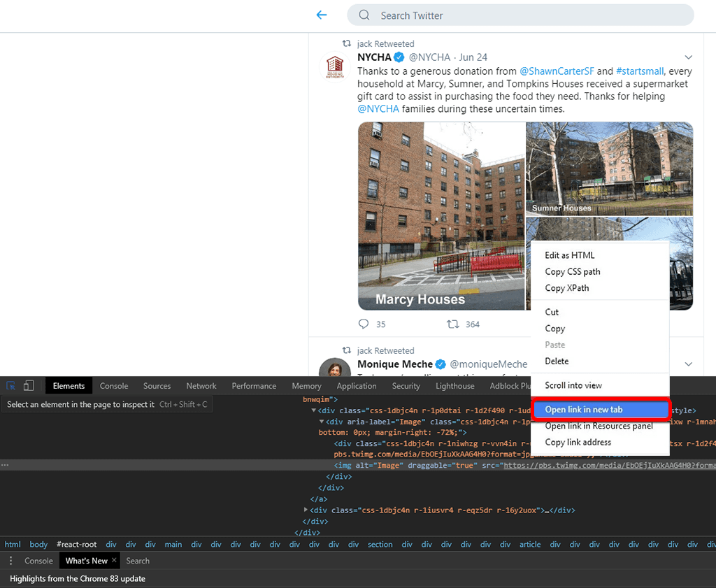Select section in DOM breadcrumb

click(380, 544)
